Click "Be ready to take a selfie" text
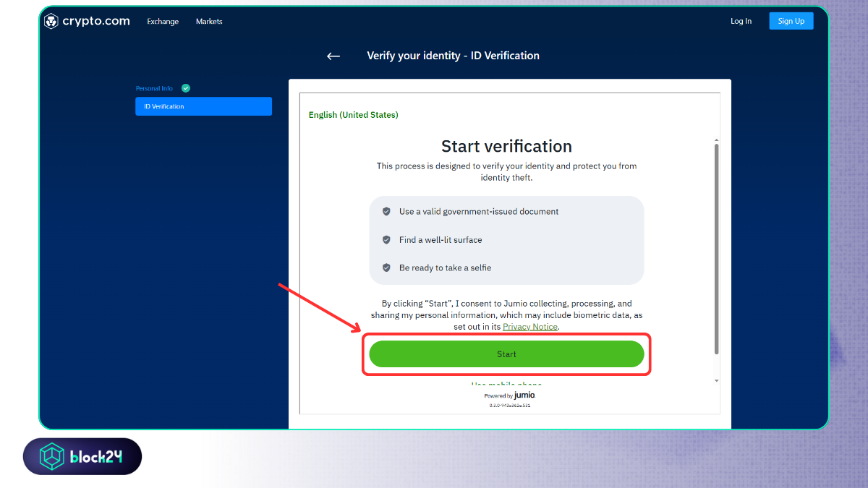 pos(445,268)
